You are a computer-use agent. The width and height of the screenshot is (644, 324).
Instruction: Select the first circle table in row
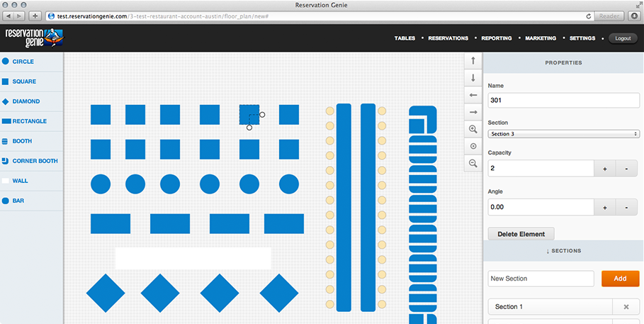[101, 184]
